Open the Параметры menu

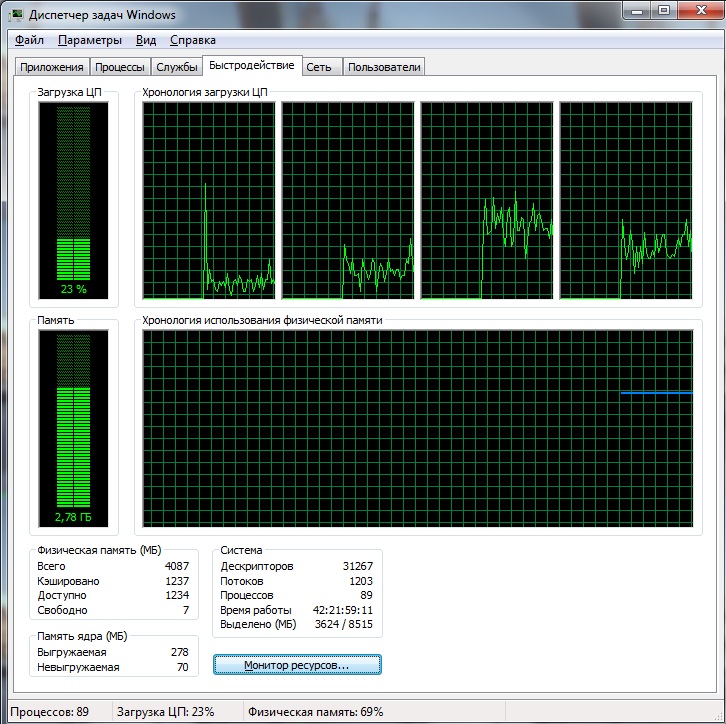(90, 40)
